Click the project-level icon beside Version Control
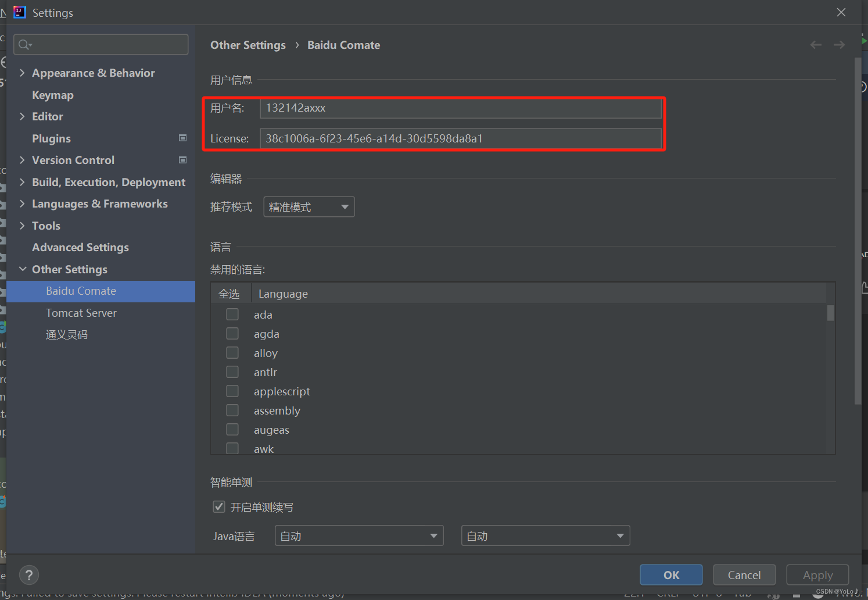This screenshot has height=600, width=868. (182, 160)
